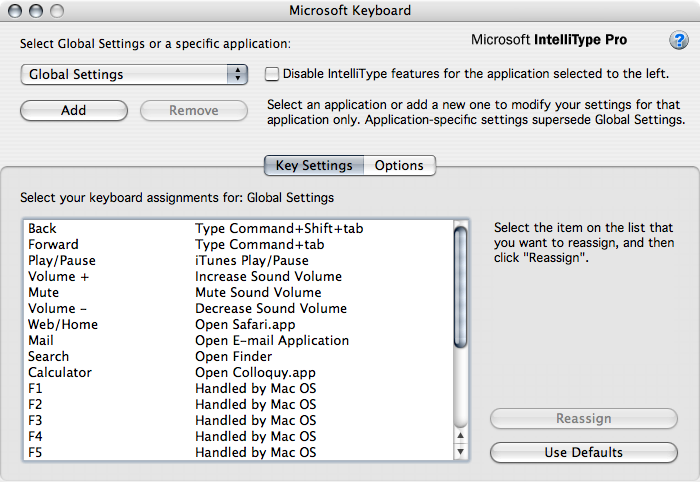Click the window minimize button in title bar
Screen dimensions: 700x482
tap(36, 11)
